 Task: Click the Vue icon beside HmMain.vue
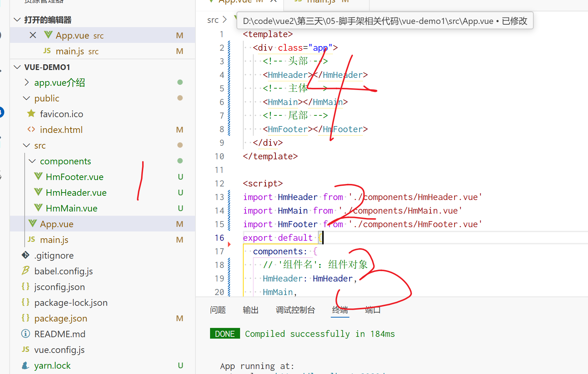click(x=38, y=208)
